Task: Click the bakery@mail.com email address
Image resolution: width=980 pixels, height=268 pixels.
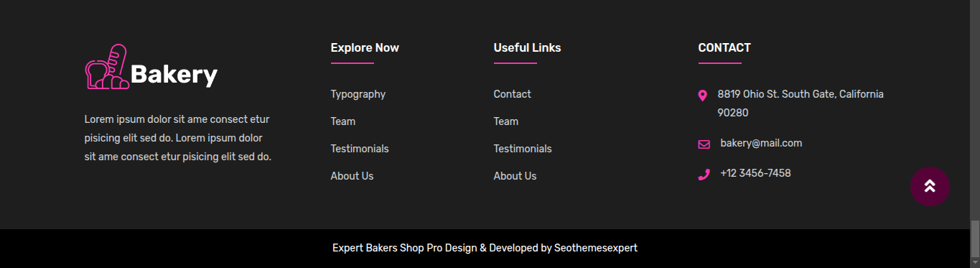Action: (x=761, y=143)
